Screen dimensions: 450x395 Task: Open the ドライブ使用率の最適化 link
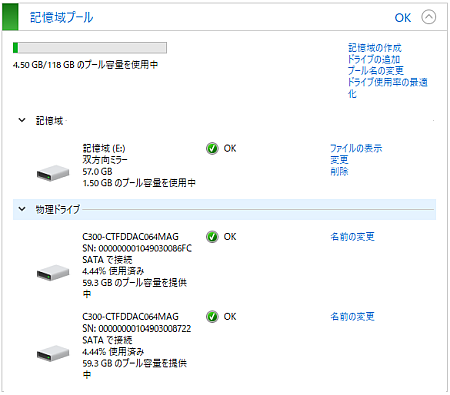point(387,88)
